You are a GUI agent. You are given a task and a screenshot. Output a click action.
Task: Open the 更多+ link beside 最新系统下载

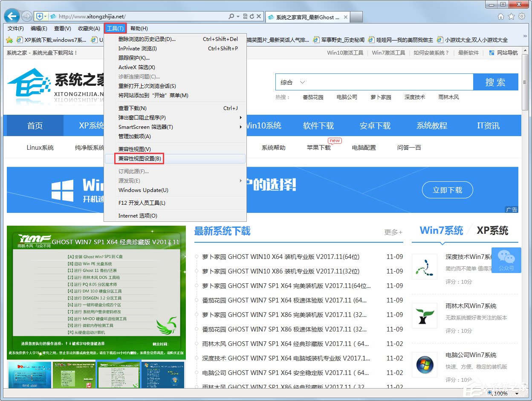pos(392,232)
